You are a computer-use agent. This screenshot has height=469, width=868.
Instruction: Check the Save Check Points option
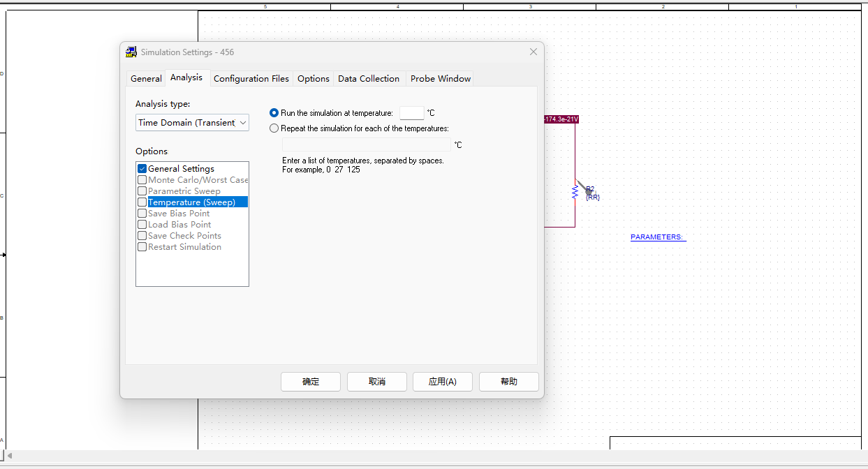(142, 236)
